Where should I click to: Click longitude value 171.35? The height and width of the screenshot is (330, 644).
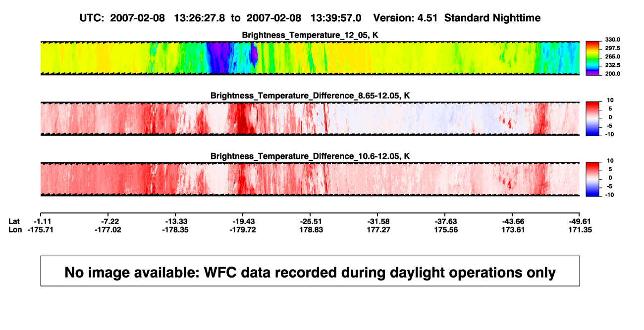coord(581,230)
